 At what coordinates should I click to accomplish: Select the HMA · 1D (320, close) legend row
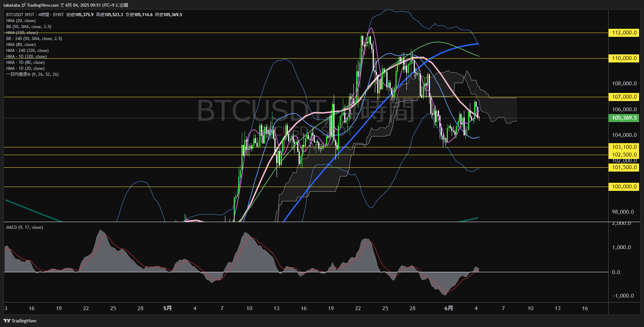click(x=26, y=56)
